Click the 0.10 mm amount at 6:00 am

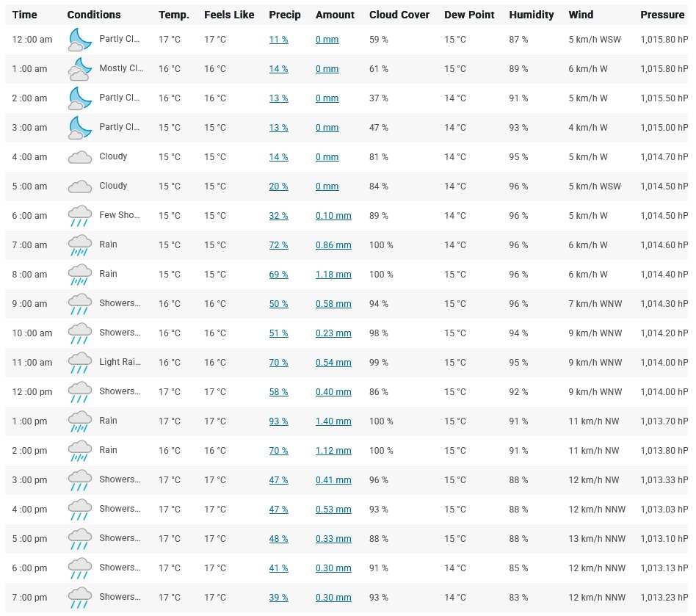coord(333,216)
